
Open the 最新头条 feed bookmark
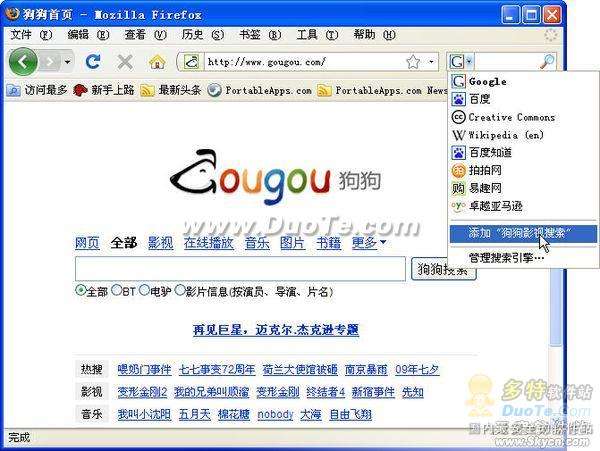[x=171, y=90]
